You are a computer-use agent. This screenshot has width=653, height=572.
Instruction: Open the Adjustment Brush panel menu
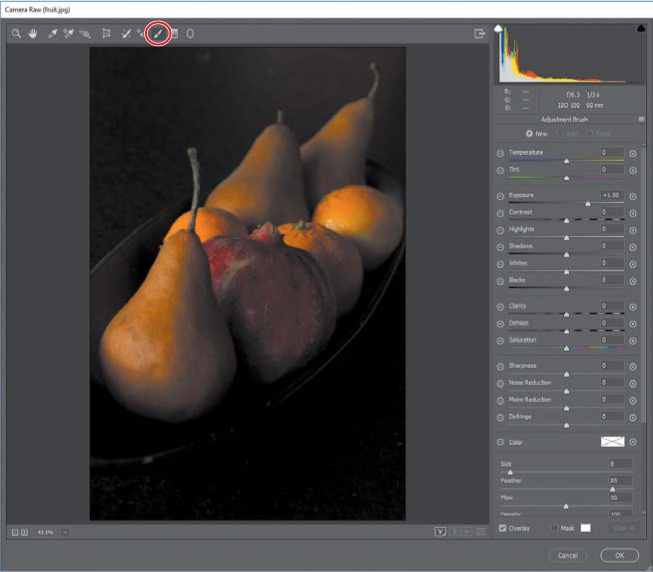tap(641, 119)
